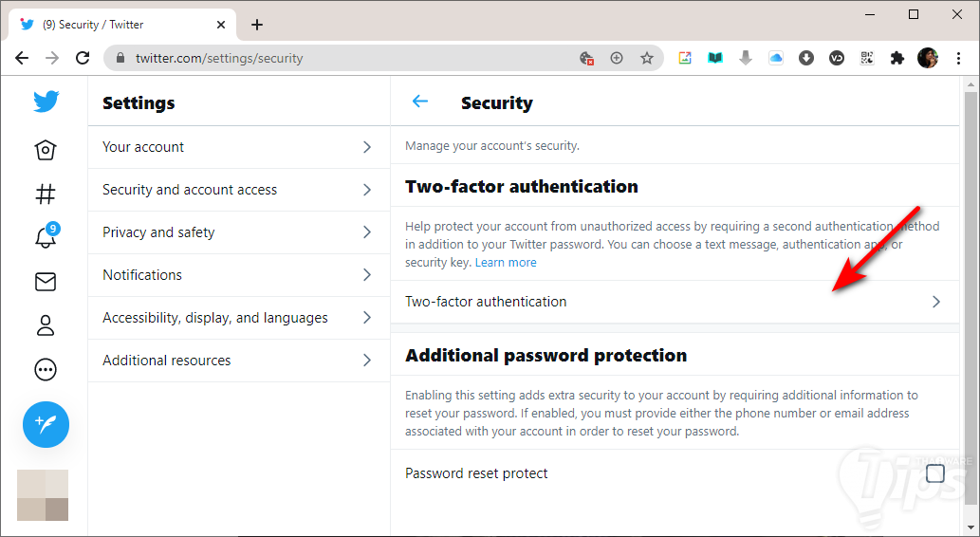Click the compose Tweet button
The image size is (980, 537).
[x=46, y=424]
